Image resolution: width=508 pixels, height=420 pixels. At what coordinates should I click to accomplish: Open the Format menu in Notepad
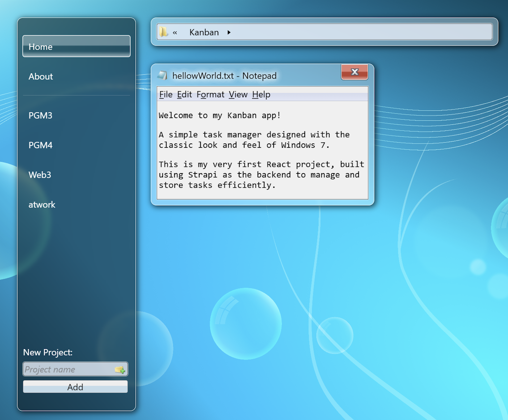(x=210, y=95)
